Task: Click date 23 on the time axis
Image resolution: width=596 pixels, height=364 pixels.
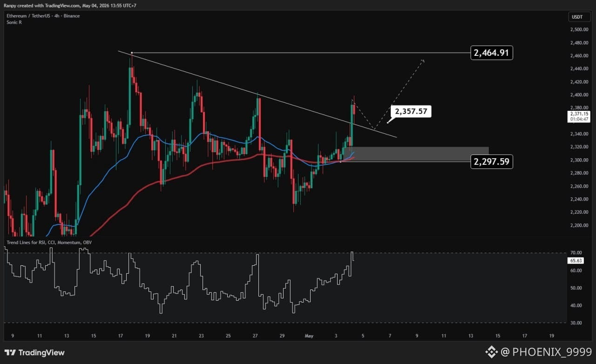Action: tap(201, 335)
